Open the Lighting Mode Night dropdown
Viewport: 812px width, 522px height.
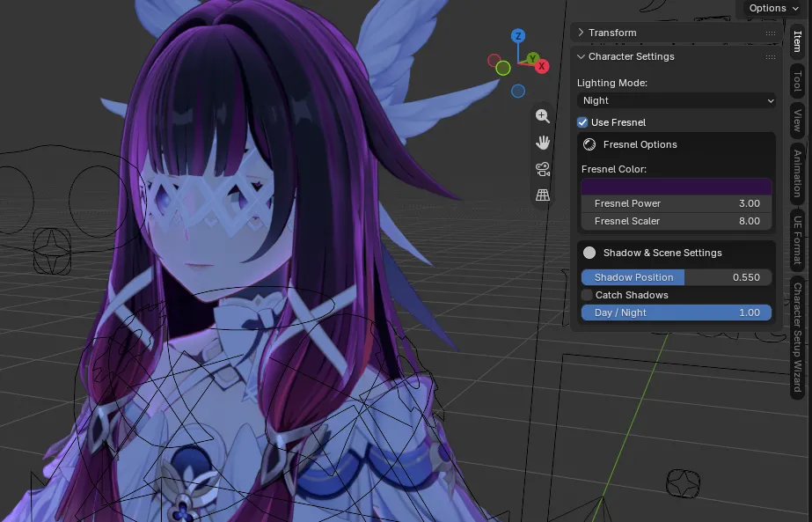[677, 100]
